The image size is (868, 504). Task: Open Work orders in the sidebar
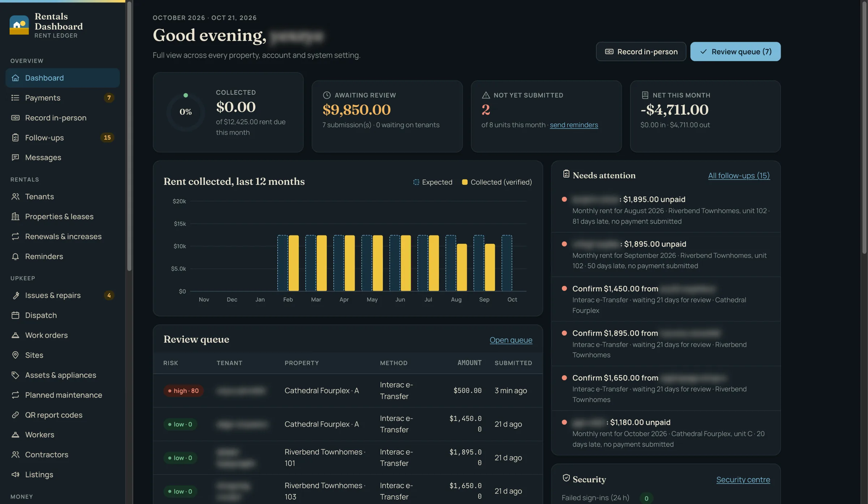coord(63,335)
